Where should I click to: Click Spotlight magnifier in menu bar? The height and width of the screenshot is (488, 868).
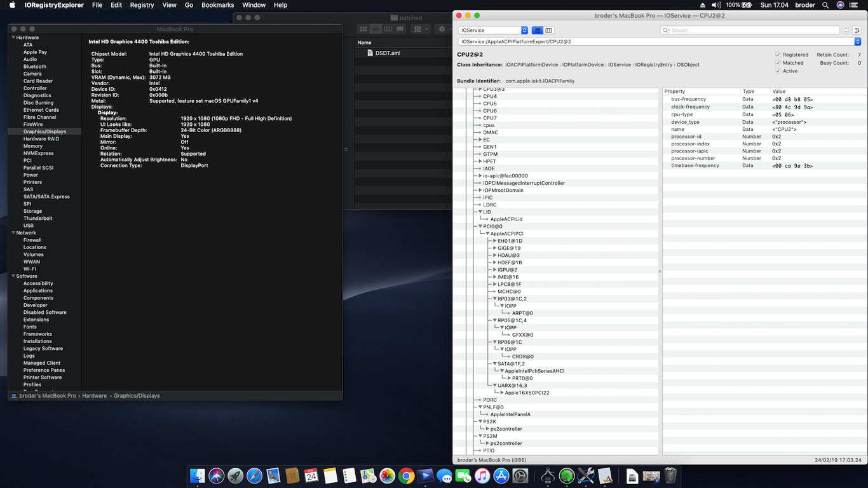pos(825,5)
